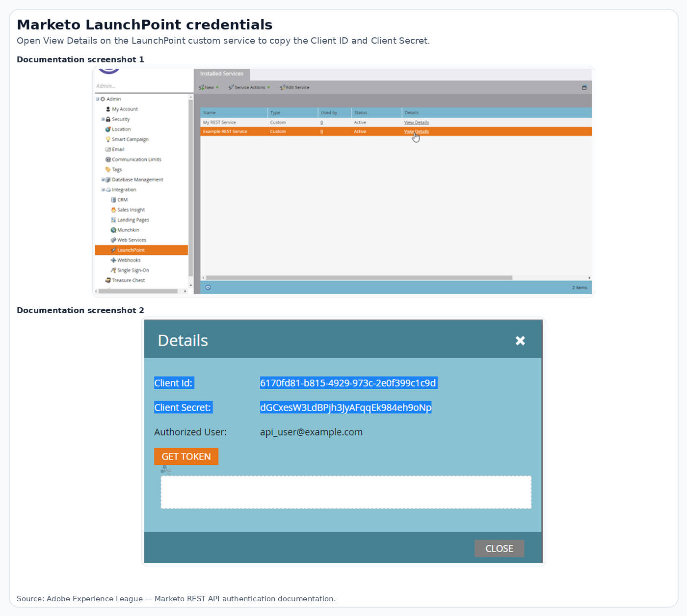
Task: Click the Client Id value 6170fd81-b815…
Action: click(x=348, y=383)
